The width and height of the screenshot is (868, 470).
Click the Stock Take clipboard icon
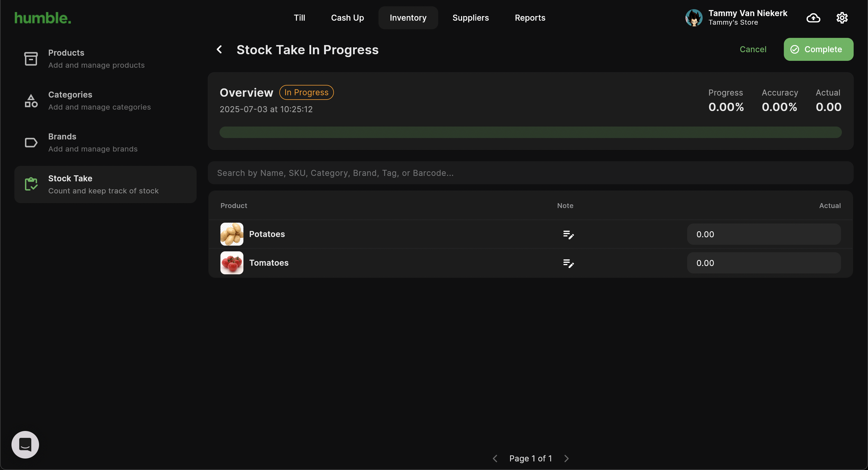coord(31,184)
